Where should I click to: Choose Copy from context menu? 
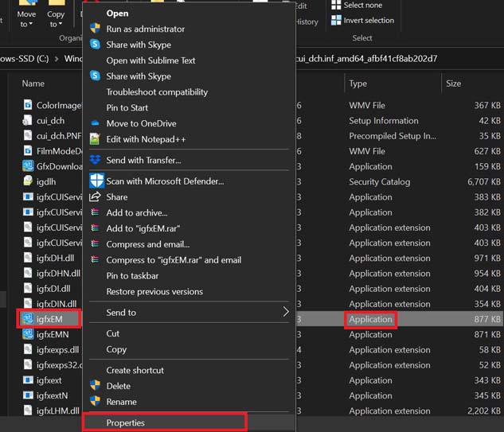(116, 349)
